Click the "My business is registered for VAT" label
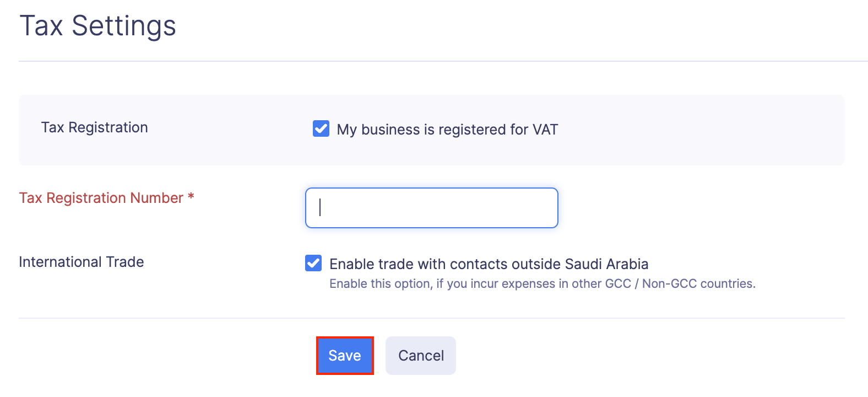The image size is (868, 397). coord(447,129)
